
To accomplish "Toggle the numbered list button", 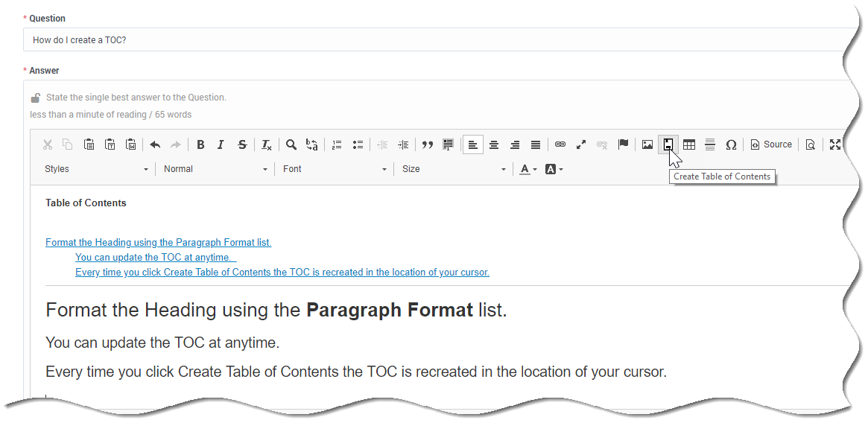I will pyautogui.click(x=337, y=144).
